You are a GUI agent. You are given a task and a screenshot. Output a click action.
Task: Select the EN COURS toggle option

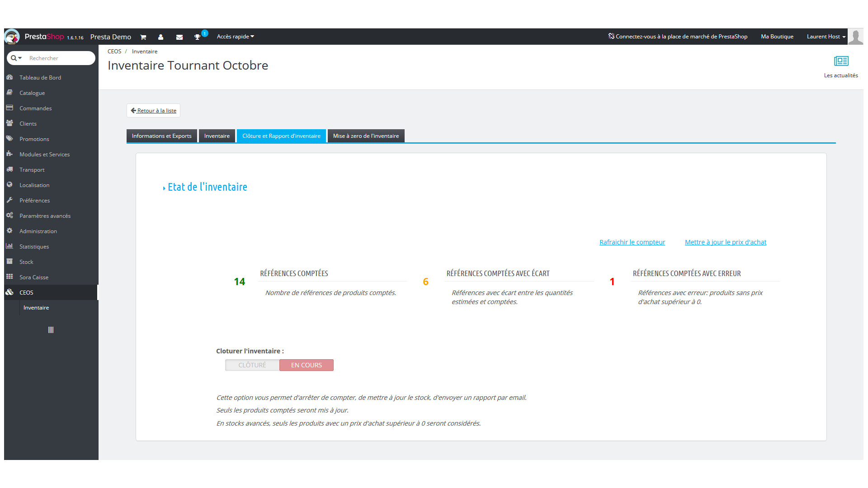[307, 365]
